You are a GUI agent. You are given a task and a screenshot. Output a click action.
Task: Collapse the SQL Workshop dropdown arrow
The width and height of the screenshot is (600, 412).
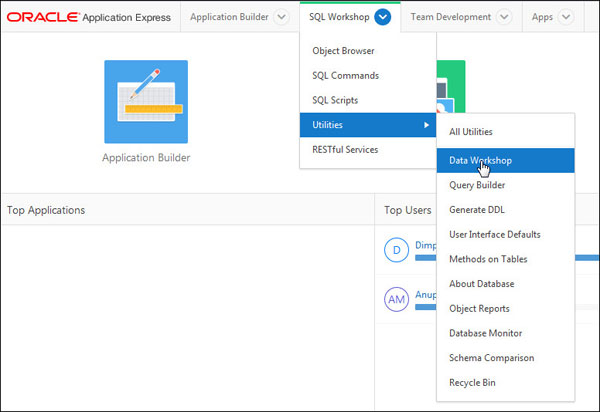(x=383, y=17)
